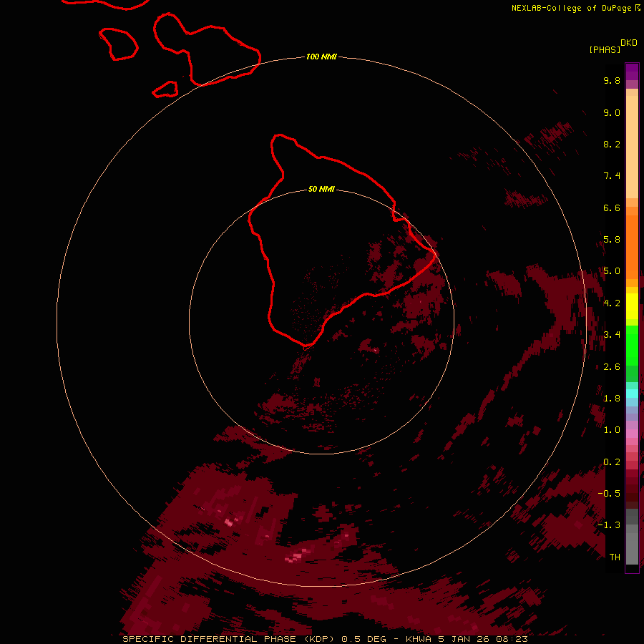644x644 pixels.
Task: Pick the peach segment of the color bar
Action: (x=632, y=147)
